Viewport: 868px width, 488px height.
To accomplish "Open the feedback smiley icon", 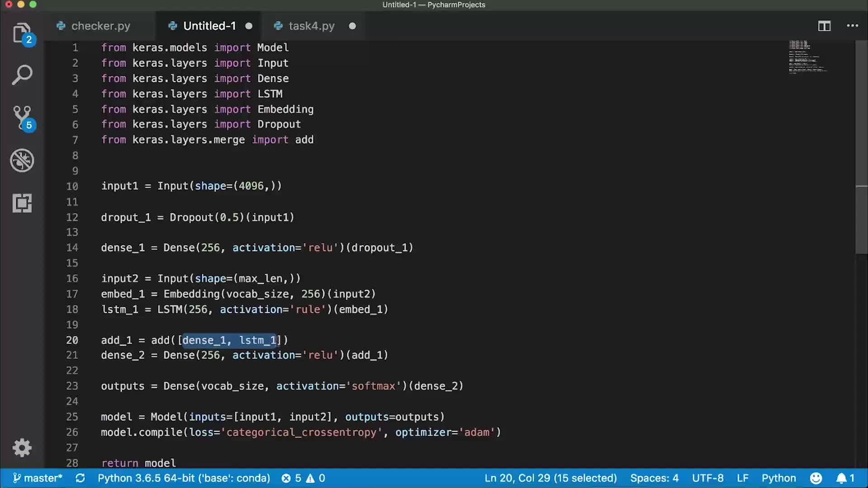I will pos(816,478).
